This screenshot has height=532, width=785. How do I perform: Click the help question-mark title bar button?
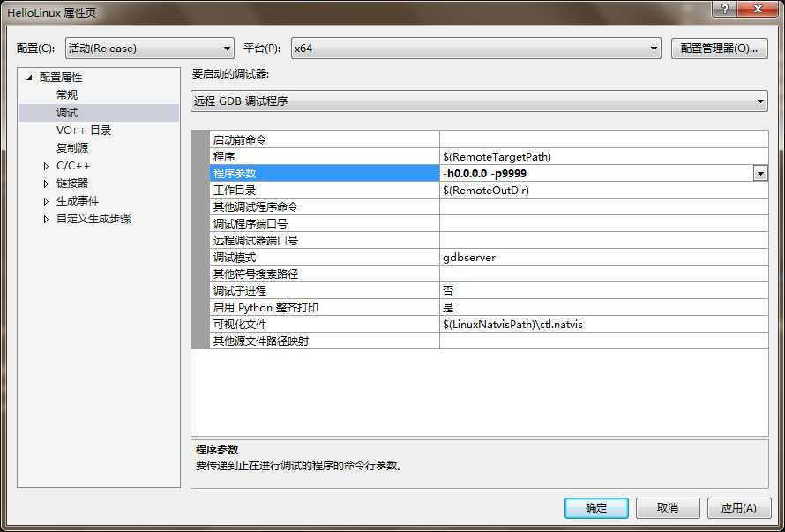pos(725,9)
